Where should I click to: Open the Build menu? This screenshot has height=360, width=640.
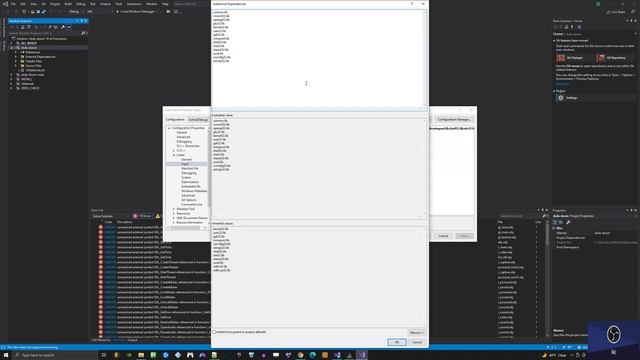[x=68, y=4]
